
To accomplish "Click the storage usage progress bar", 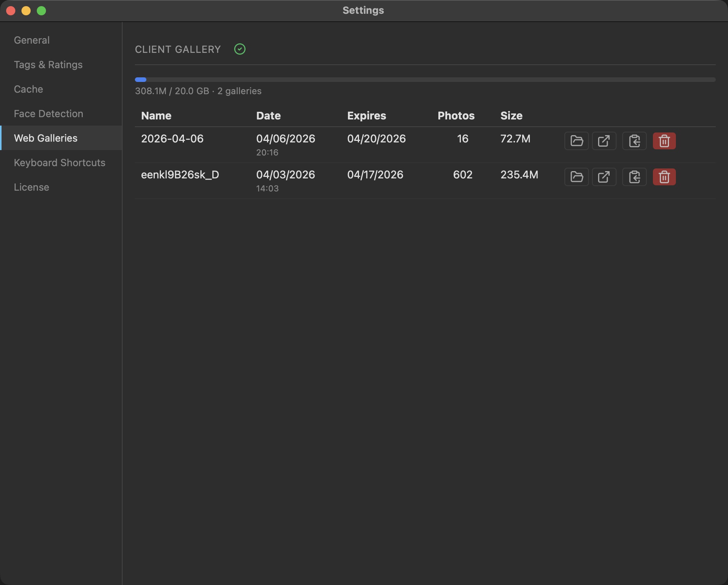I will tap(425, 80).
